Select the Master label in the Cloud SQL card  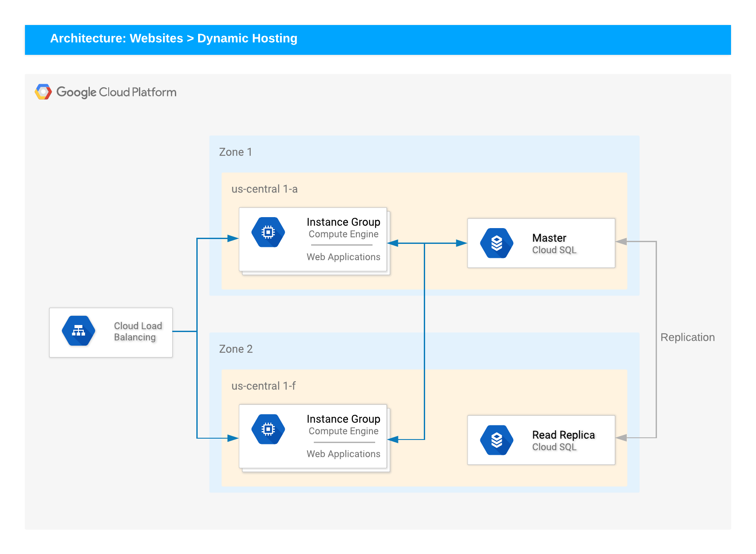coord(549,238)
